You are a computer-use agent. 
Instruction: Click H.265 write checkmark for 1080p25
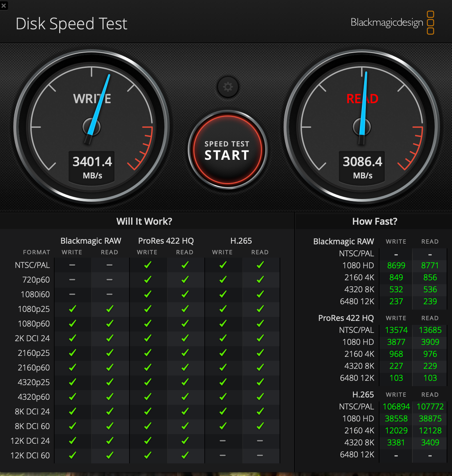223,309
